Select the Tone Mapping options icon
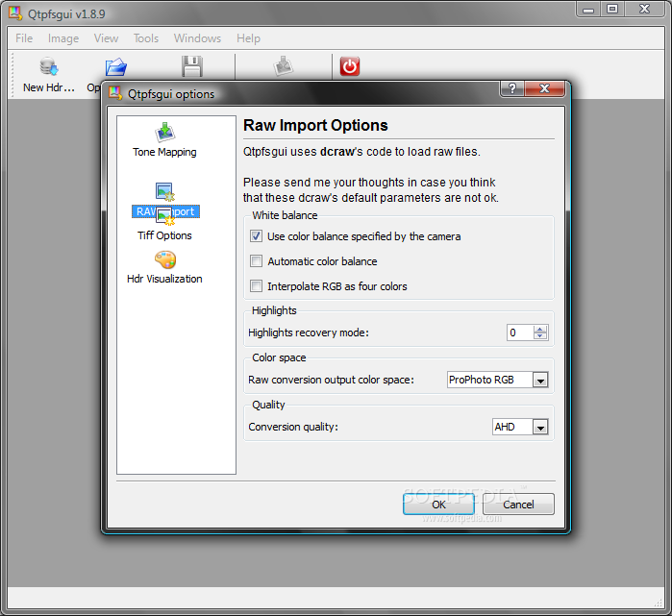Viewport: 672px width, 616px height. pyautogui.click(x=165, y=133)
